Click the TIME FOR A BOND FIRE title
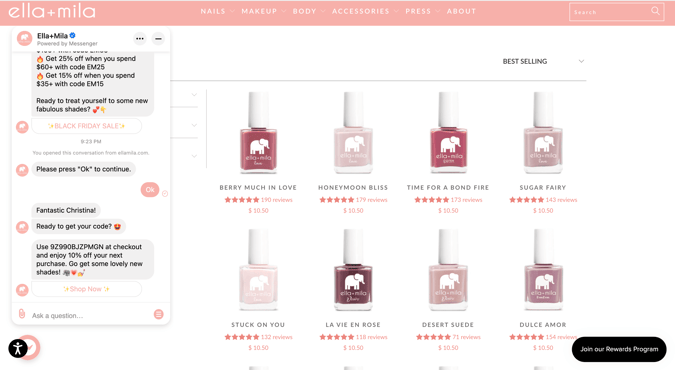Image resolution: width=675 pixels, height=370 pixels. [448, 187]
